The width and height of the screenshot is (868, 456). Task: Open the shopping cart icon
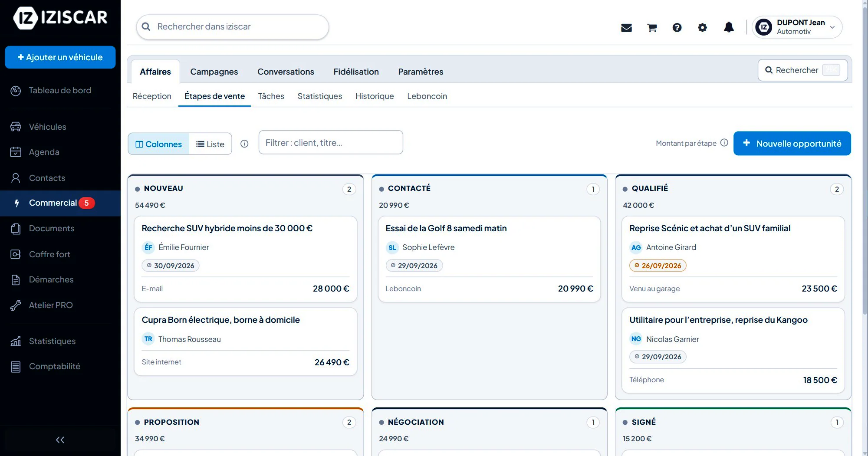click(x=652, y=28)
